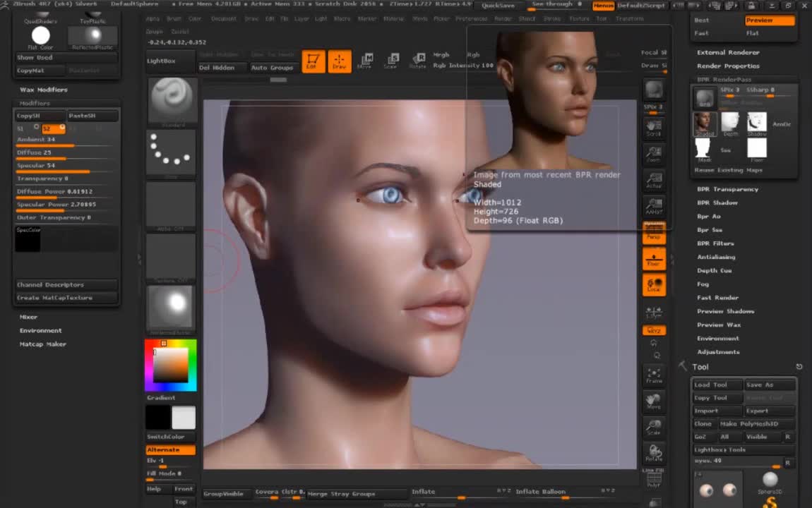
Task: Click the Rotate view icon in right shelf
Action: [654, 453]
